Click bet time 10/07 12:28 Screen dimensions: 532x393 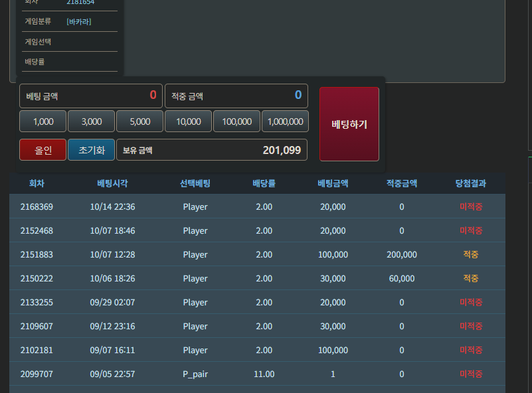(x=112, y=255)
